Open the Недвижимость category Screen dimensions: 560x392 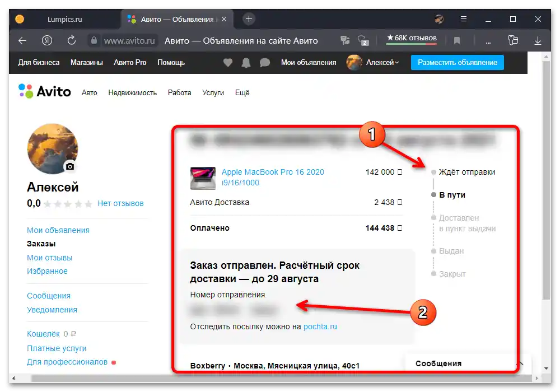133,93
